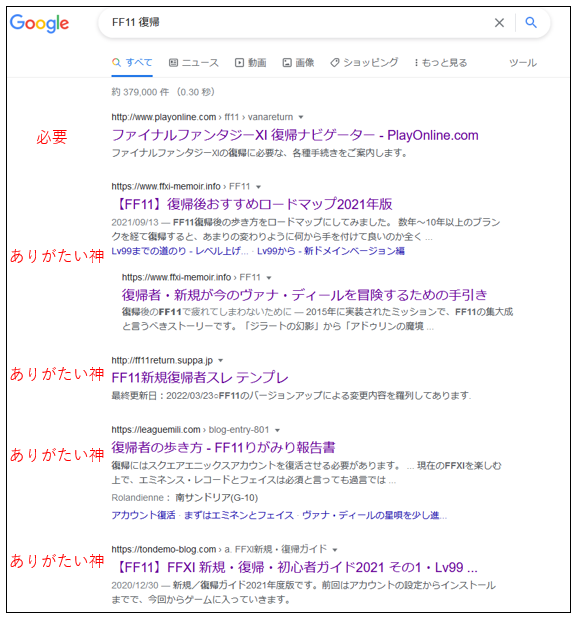Screen dimensions: 573x628
Task: Open the dropdown arrow beside indented ffxi-memoir.info URL
Action: (269, 278)
